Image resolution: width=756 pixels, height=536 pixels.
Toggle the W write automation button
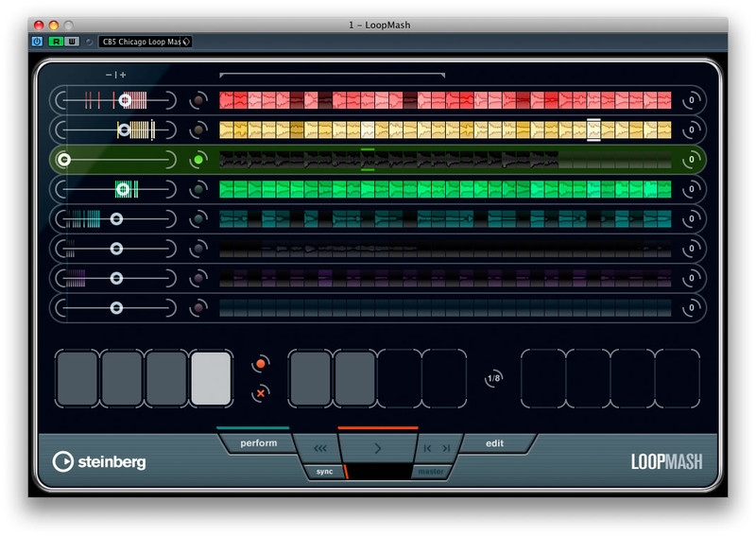click(72, 42)
